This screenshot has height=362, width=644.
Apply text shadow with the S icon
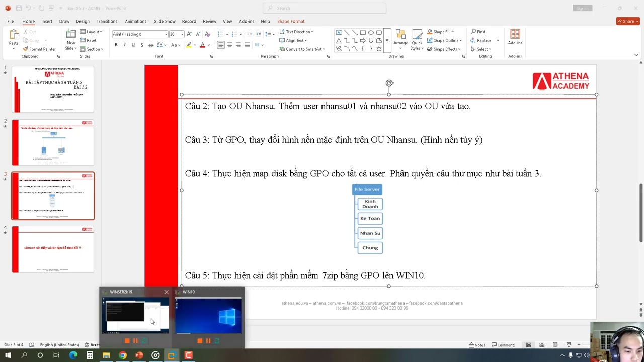[142, 45]
